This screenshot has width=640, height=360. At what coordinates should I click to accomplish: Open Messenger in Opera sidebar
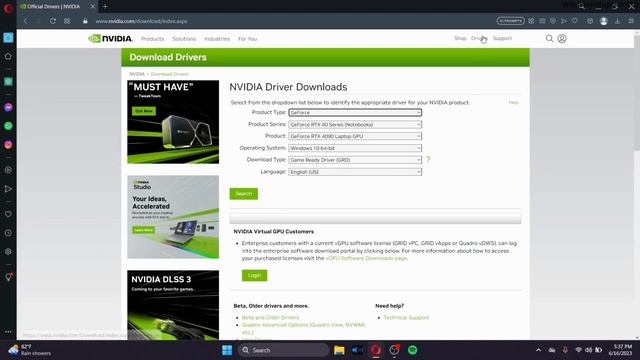(x=8, y=107)
